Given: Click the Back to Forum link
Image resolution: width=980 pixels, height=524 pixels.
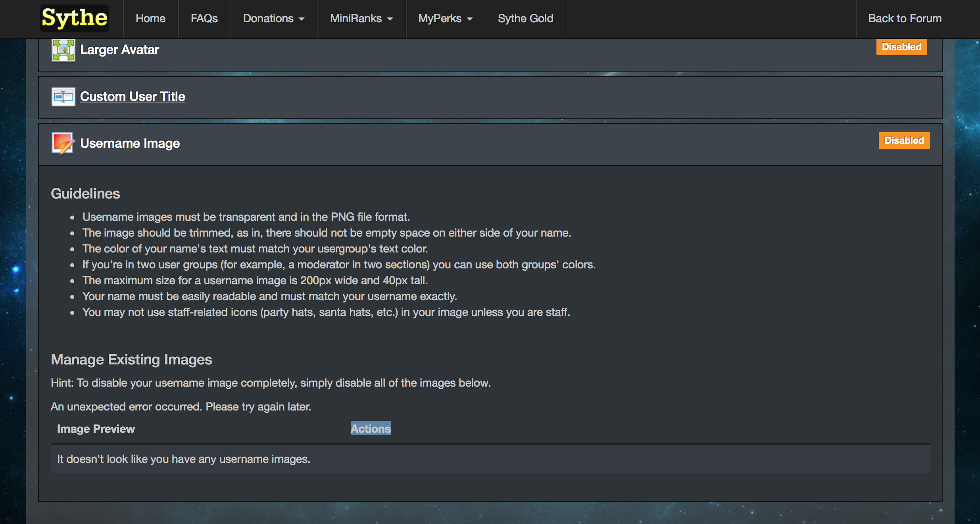Looking at the screenshot, I should 905,19.
